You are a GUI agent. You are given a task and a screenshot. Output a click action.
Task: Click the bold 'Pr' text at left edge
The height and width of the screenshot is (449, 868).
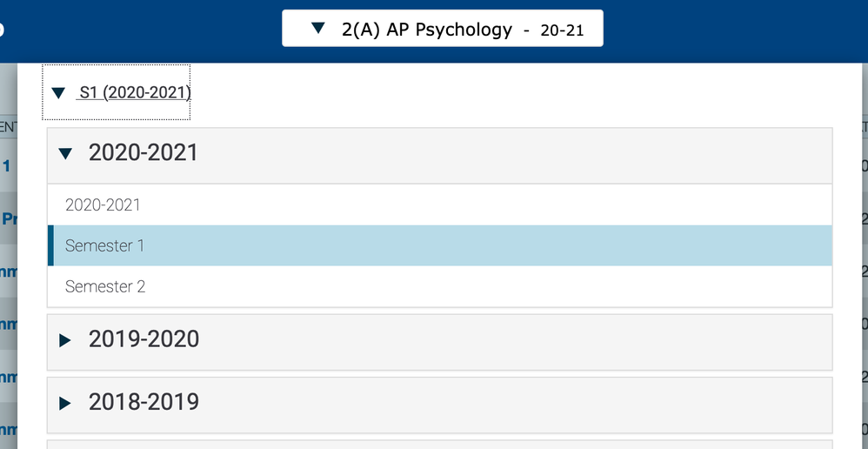9,219
